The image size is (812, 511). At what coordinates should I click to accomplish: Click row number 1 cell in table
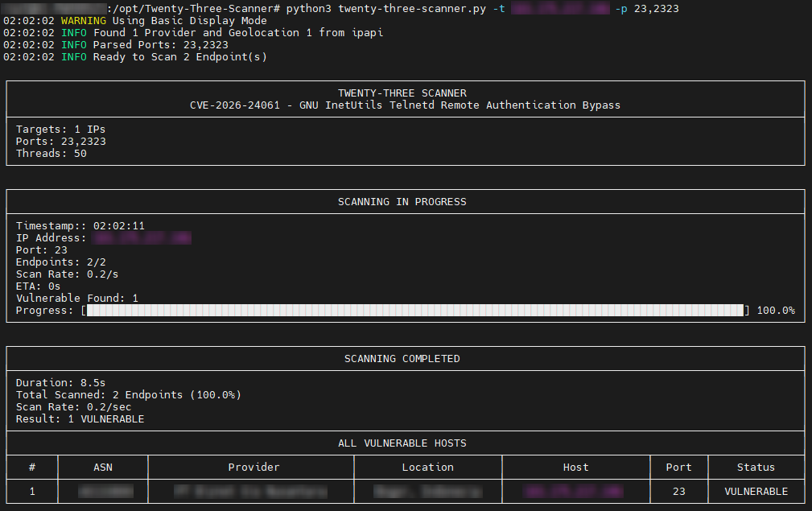[32, 492]
